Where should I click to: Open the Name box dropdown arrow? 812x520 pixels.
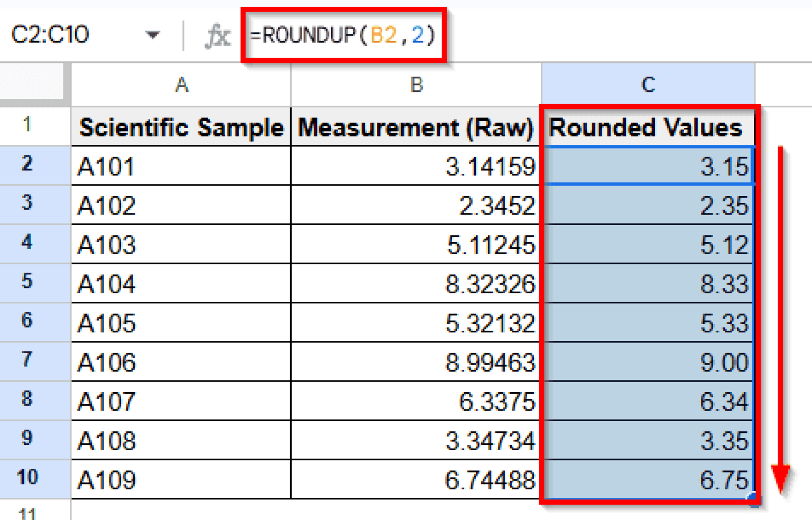[x=153, y=35]
